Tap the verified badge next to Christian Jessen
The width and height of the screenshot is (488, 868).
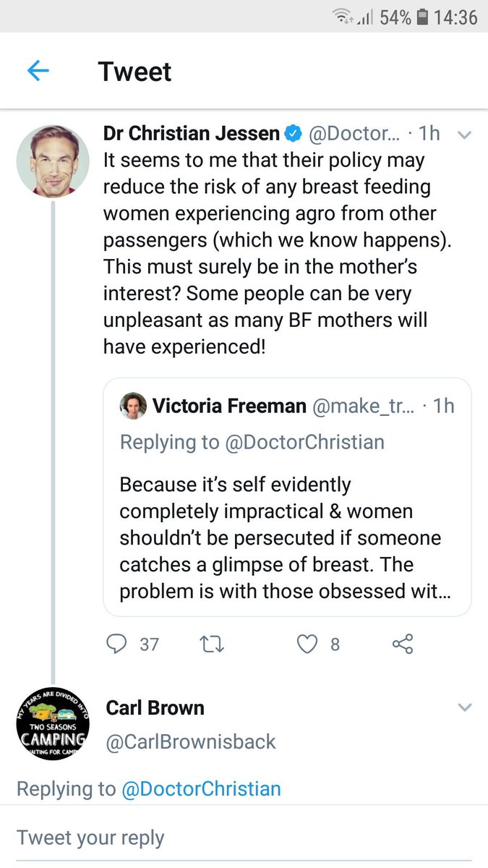click(293, 133)
